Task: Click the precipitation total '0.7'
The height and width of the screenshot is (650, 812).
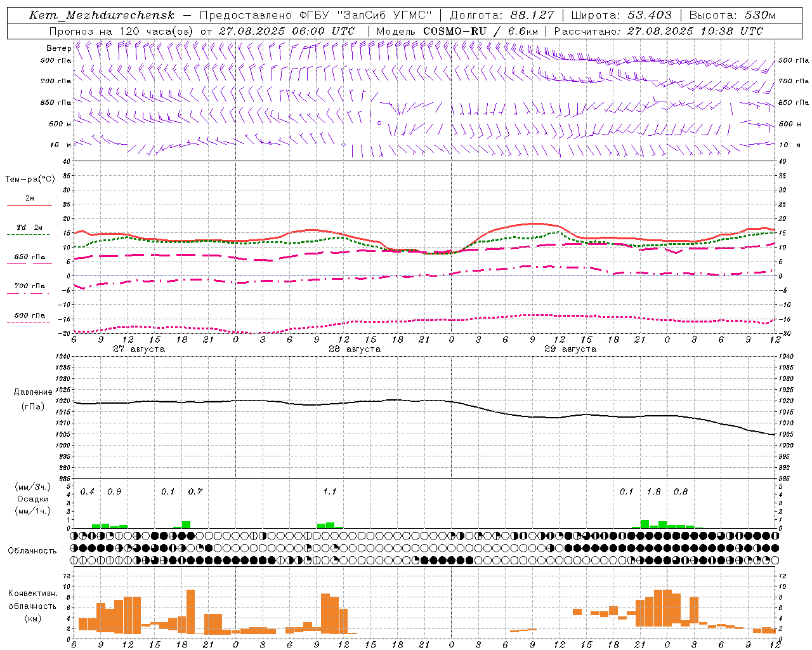Action: (x=195, y=492)
